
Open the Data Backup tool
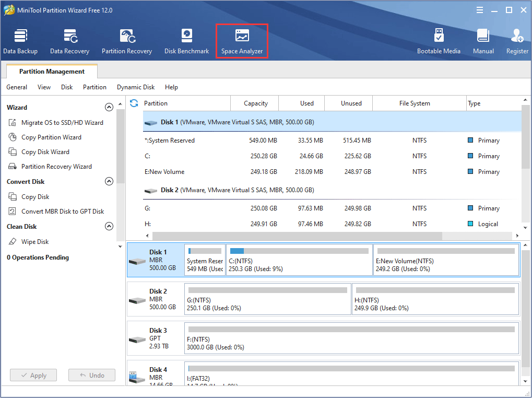(x=20, y=42)
